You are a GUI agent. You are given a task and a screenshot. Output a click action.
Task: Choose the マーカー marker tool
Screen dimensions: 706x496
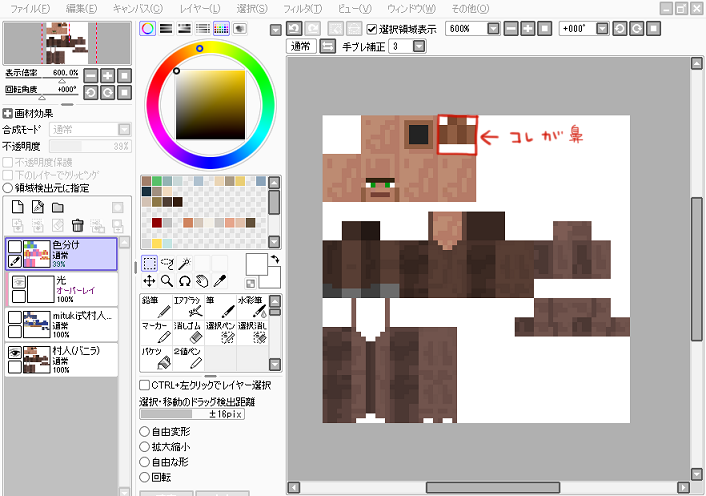click(156, 333)
